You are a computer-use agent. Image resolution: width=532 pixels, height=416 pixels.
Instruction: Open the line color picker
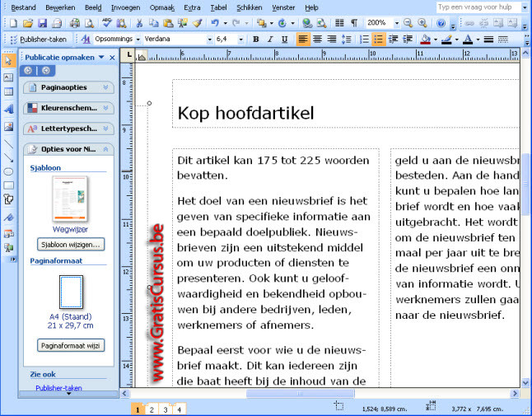pyautogui.click(x=446, y=40)
